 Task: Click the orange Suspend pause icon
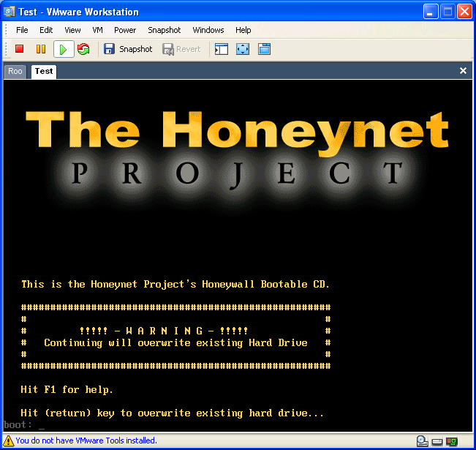coord(41,49)
